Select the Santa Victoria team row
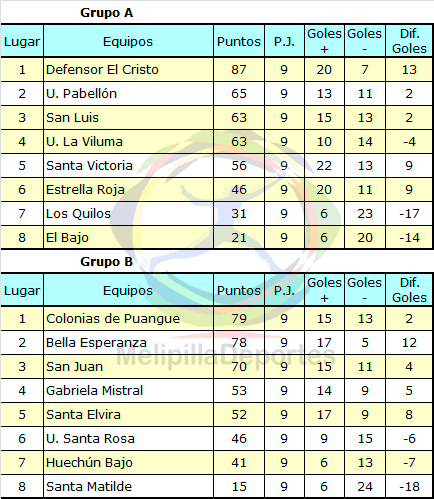This screenshot has height=499, width=434. pyautogui.click(x=217, y=166)
